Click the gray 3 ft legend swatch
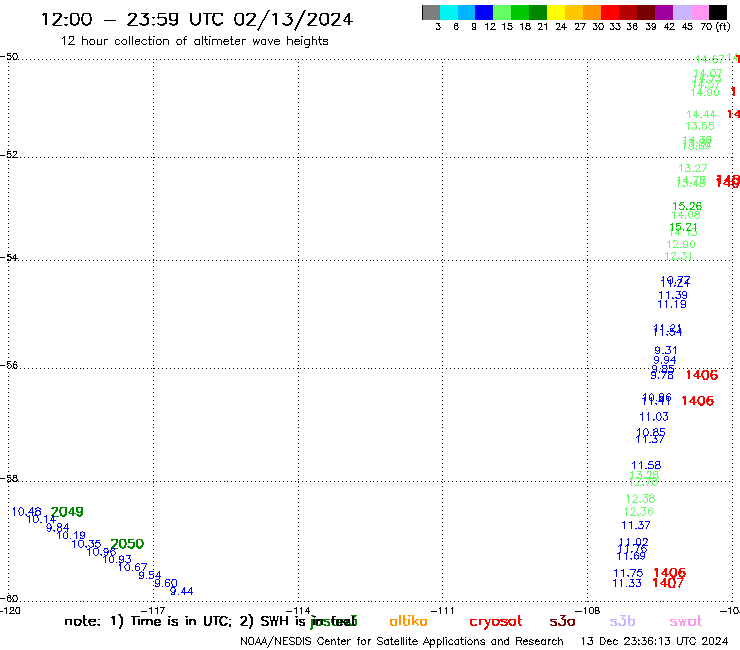This screenshot has width=740, height=650. (x=431, y=12)
